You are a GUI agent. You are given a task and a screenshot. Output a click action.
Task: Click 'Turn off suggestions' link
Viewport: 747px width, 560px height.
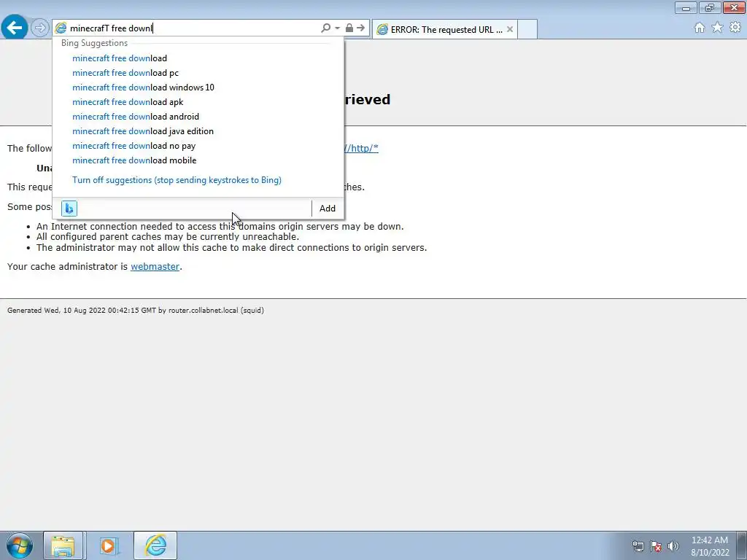(x=177, y=180)
